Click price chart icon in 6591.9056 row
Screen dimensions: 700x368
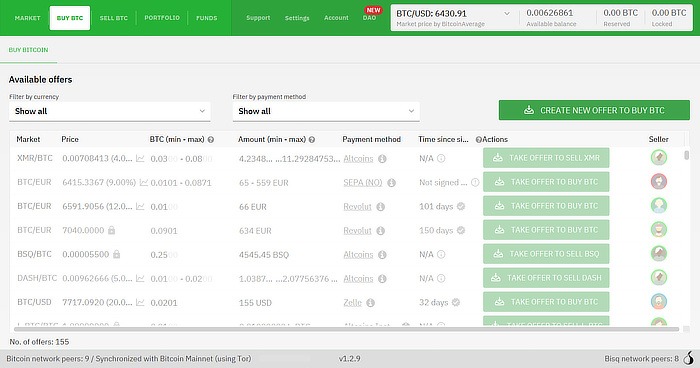click(140, 206)
